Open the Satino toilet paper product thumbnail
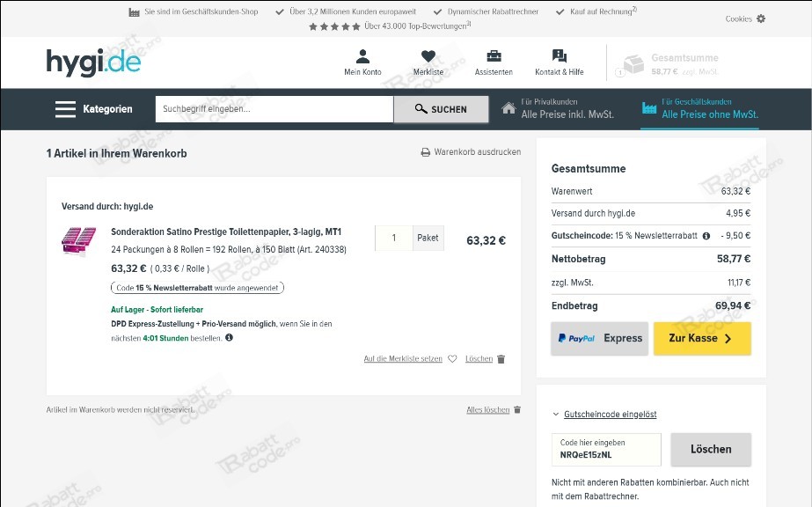This screenshot has width=812, height=507. pyautogui.click(x=78, y=241)
